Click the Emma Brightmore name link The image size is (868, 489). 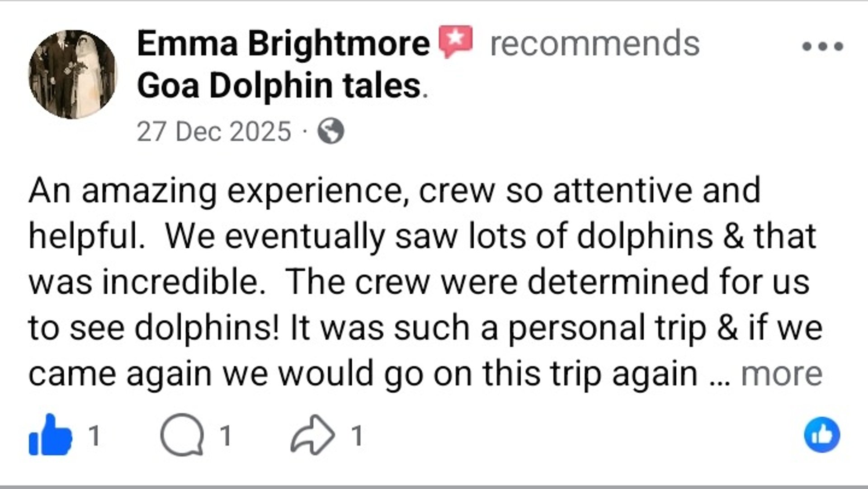[x=283, y=44]
